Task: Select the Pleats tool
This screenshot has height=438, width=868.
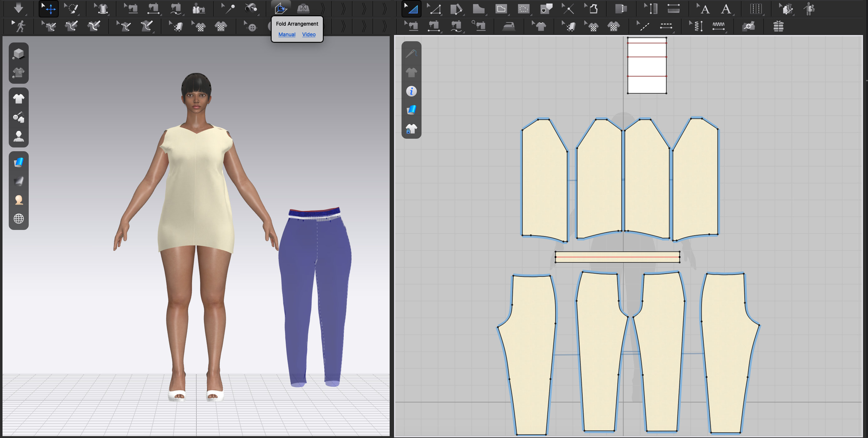Action: pos(756,8)
